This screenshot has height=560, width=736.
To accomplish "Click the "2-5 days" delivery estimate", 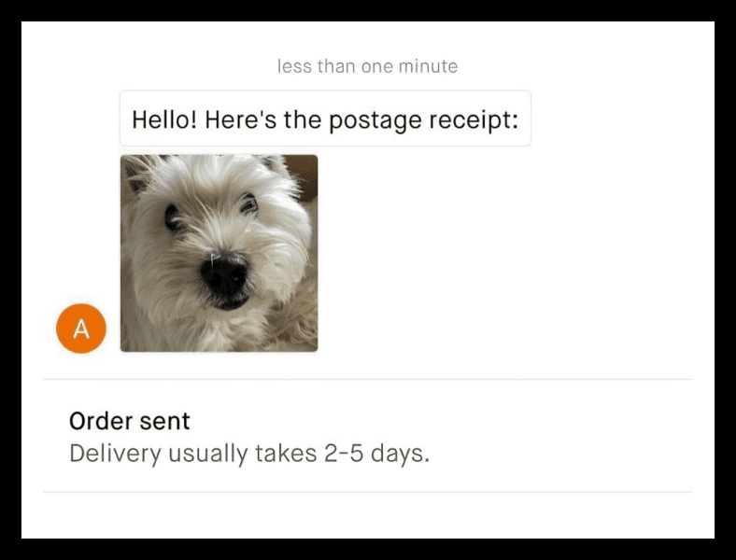I will pos(376,454).
